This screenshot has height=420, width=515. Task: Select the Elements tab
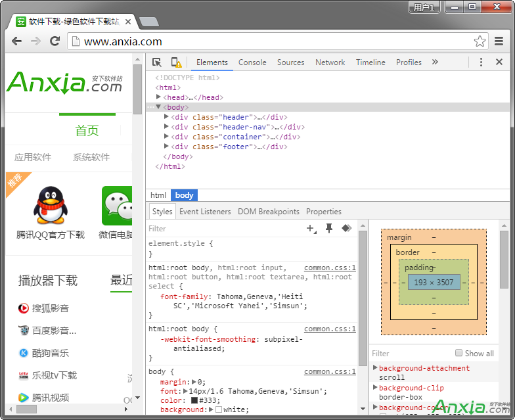[x=212, y=62]
